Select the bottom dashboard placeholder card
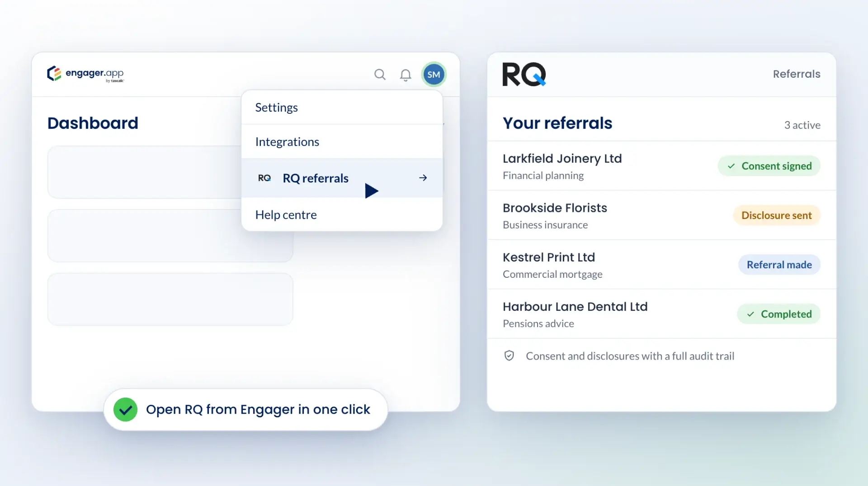 click(x=170, y=299)
